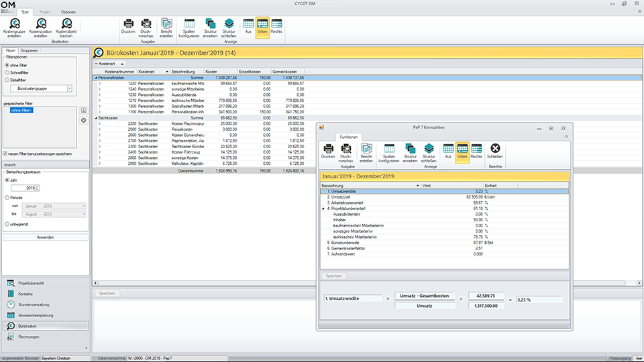Select Jahr radio option

coord(7,180)
